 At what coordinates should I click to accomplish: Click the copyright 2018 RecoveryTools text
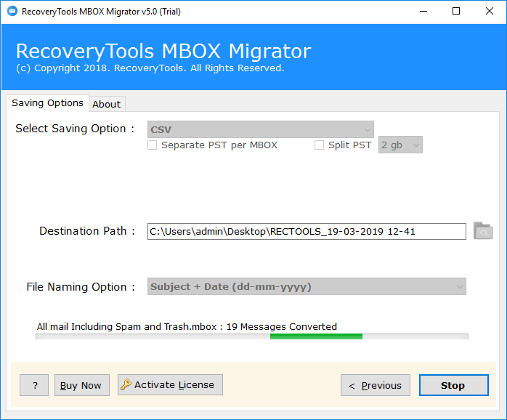coord(150,68)
